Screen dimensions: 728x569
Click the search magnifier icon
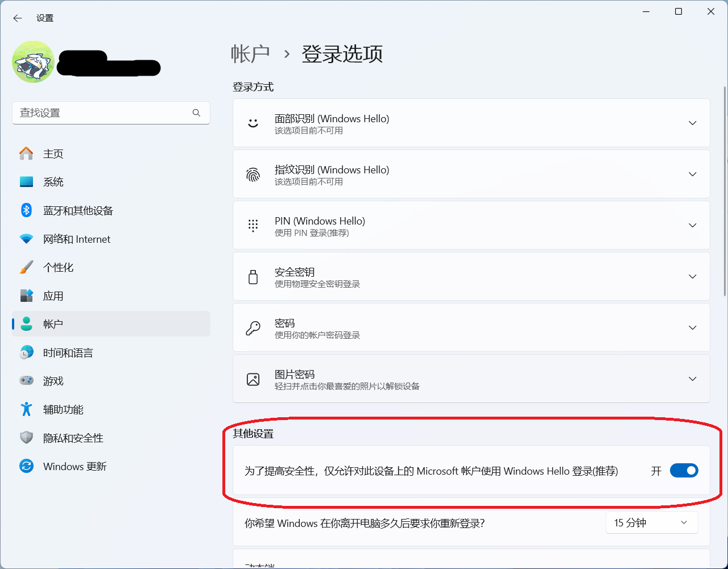tap(196, 113)
